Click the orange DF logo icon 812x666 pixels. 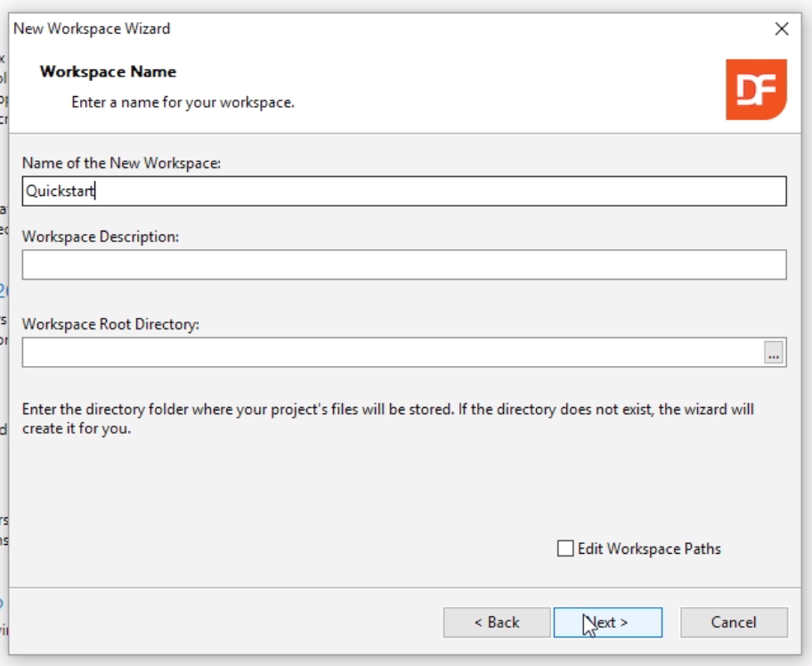pyautogui.click(x=756, y=90)
